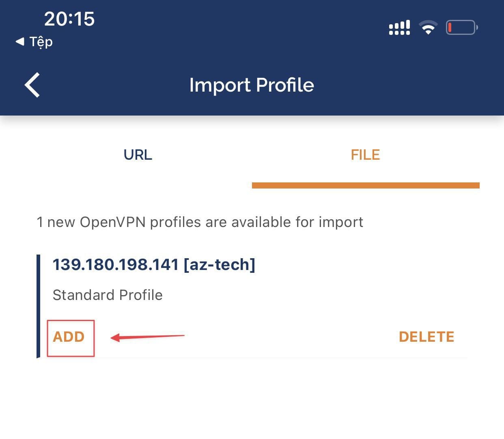Tap the battery indicator icon

pyautogui.click(x=461, y=27)
